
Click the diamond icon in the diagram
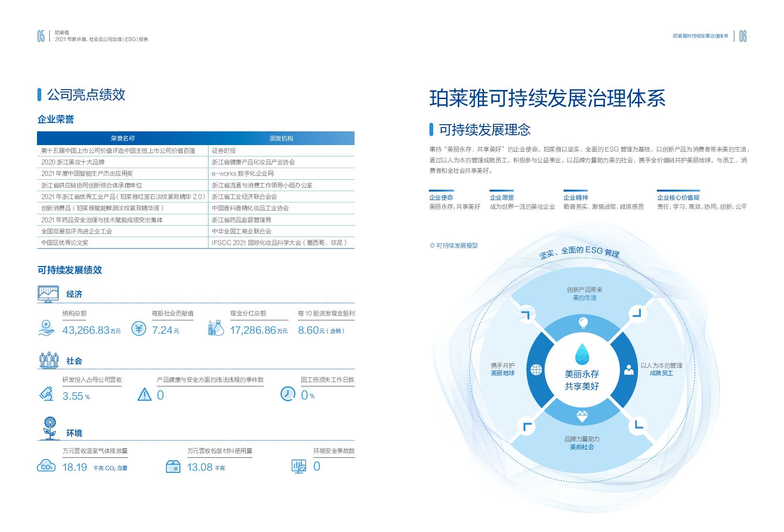tap(582, 417)
